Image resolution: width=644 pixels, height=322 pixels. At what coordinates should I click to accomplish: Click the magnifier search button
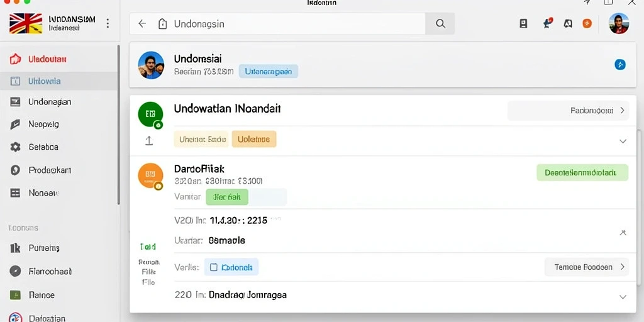(x=440, y=24)
